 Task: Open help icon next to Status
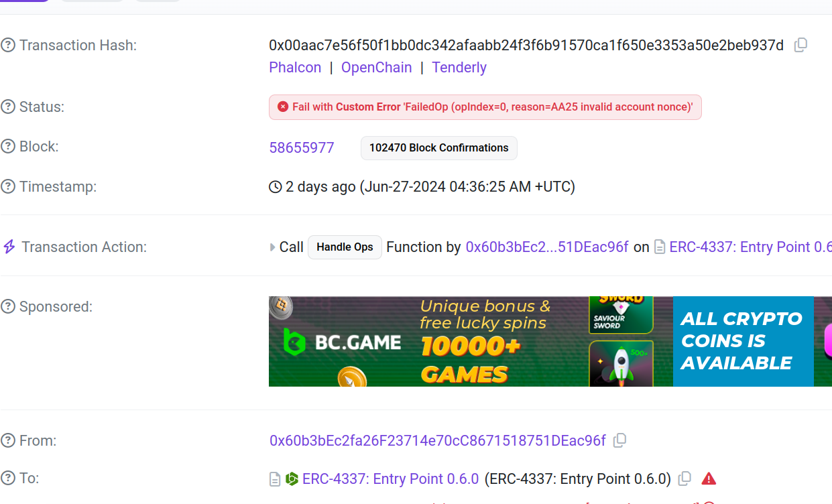pyautogui.click(x=8, y=107)
